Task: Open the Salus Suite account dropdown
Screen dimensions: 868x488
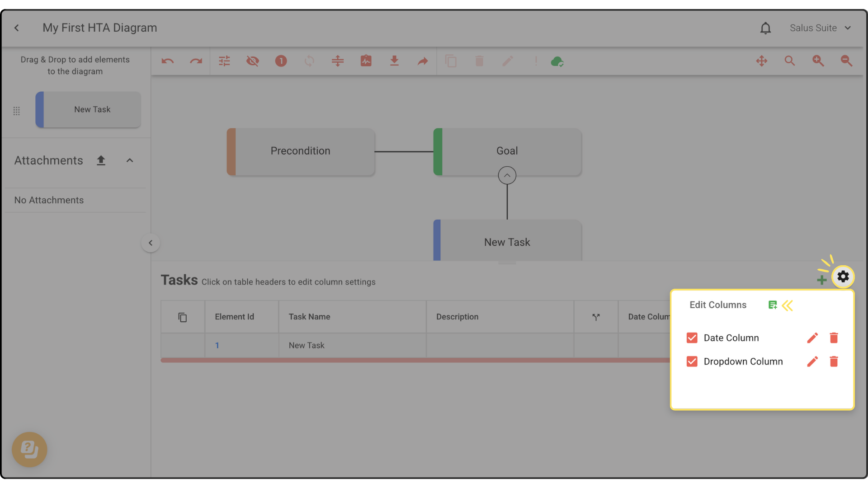Action: pyautogui.click(x=820, y=28)
